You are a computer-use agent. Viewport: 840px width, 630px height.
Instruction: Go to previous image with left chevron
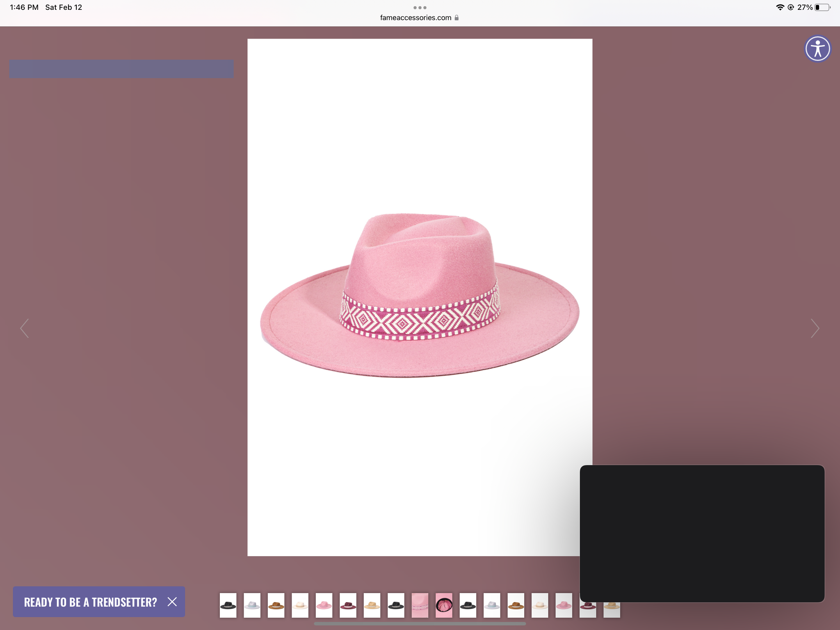point(25,328)
